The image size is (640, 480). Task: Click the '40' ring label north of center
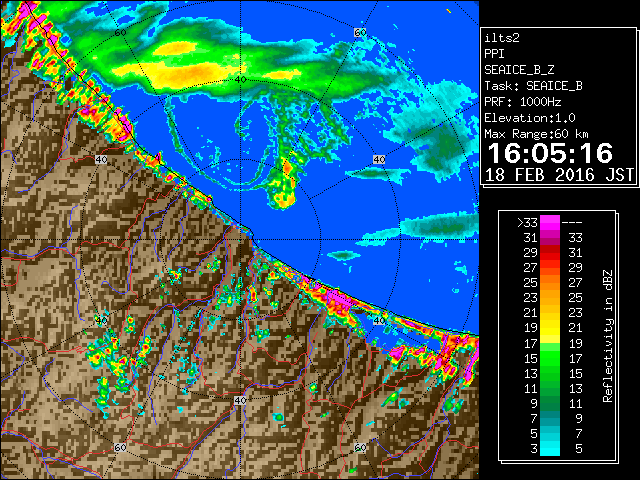point(241,80)
